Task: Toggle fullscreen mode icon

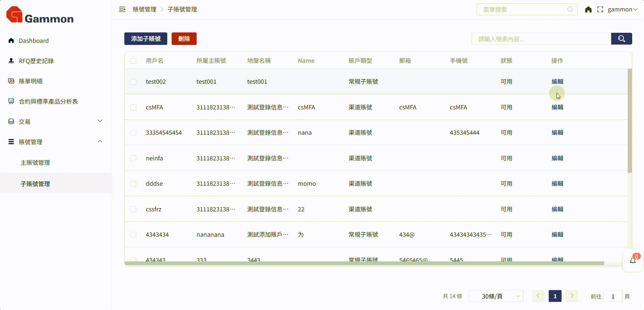Action: point(600,9)
